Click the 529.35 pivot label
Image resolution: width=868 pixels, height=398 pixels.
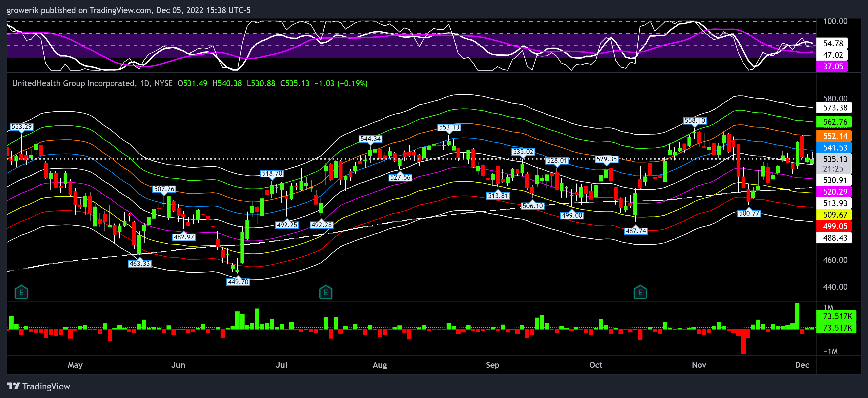(606, 159)
